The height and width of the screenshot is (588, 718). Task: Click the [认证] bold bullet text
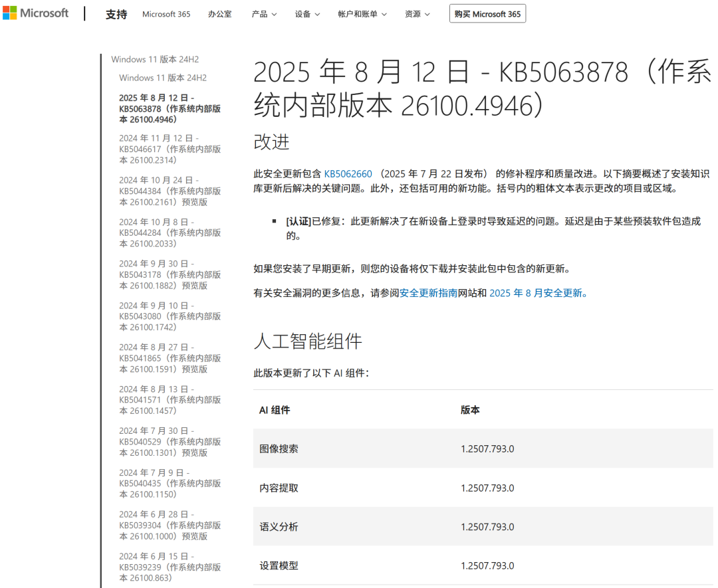299,221
